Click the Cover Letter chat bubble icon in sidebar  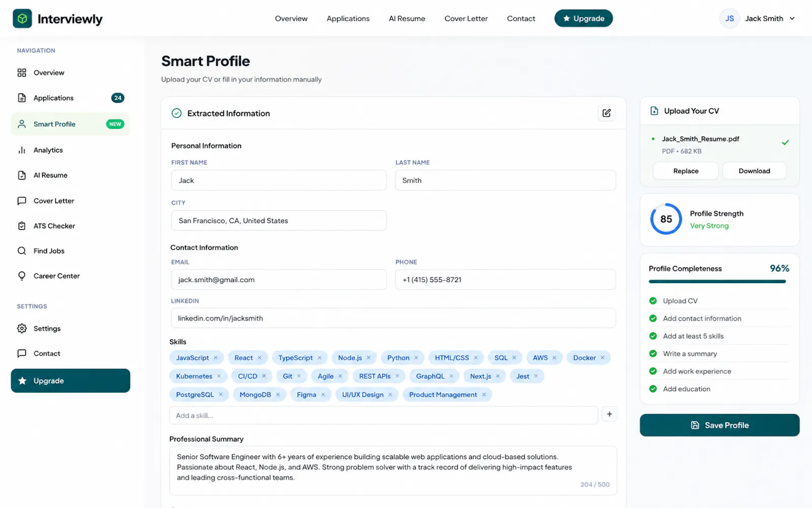pos(22,200)
